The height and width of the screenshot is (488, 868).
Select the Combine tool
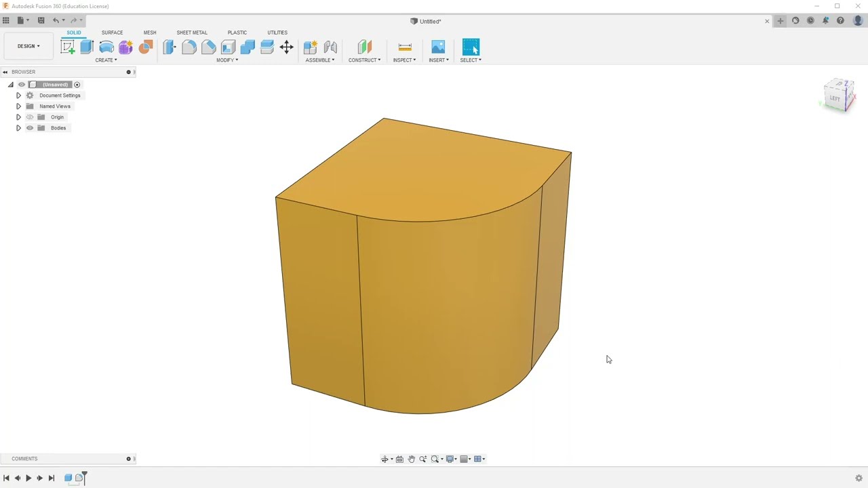248,47
